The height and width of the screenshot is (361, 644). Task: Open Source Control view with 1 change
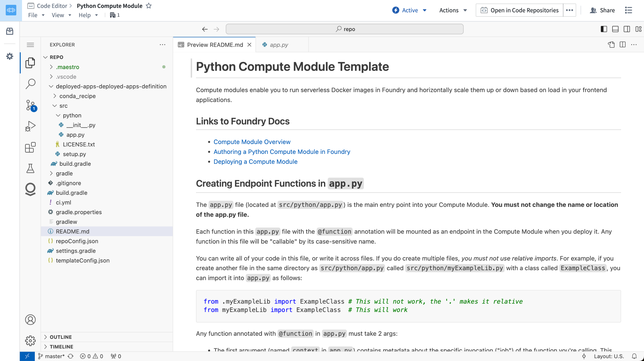click(x=31, y=105)
